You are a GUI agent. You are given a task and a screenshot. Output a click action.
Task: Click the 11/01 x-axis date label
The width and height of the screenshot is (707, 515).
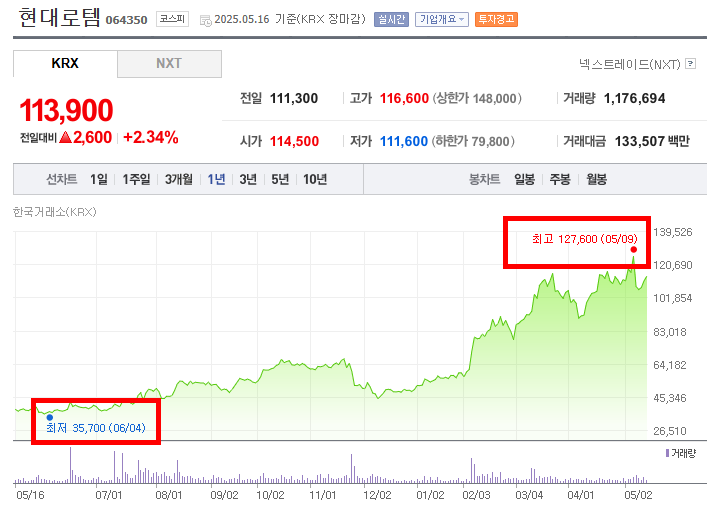323,495
